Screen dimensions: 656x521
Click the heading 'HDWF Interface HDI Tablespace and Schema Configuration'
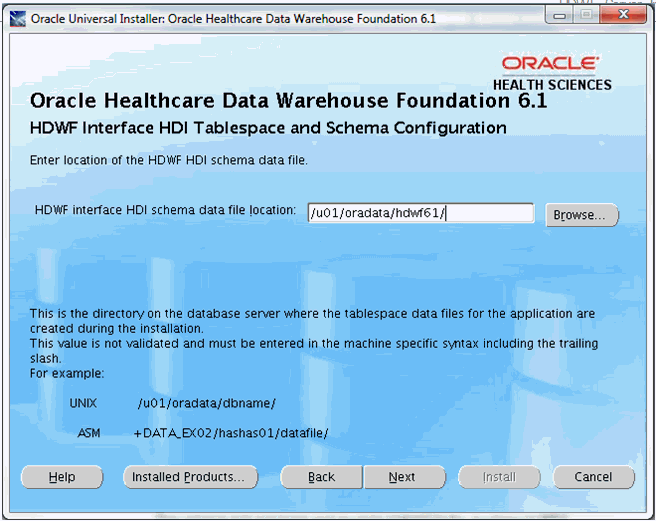click(268, 128)
